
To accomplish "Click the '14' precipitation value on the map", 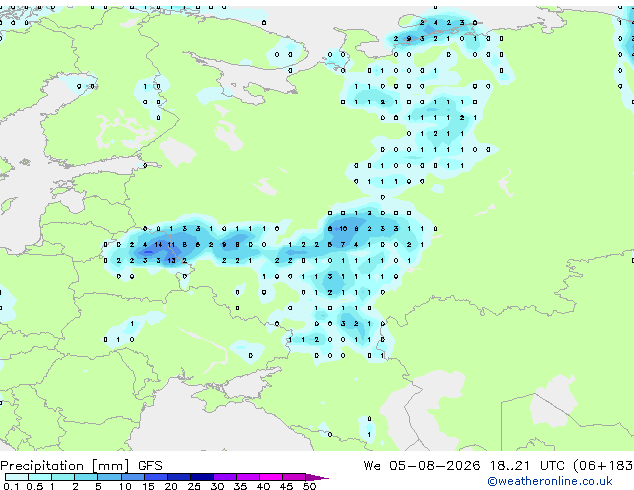I will coord(158,245).
